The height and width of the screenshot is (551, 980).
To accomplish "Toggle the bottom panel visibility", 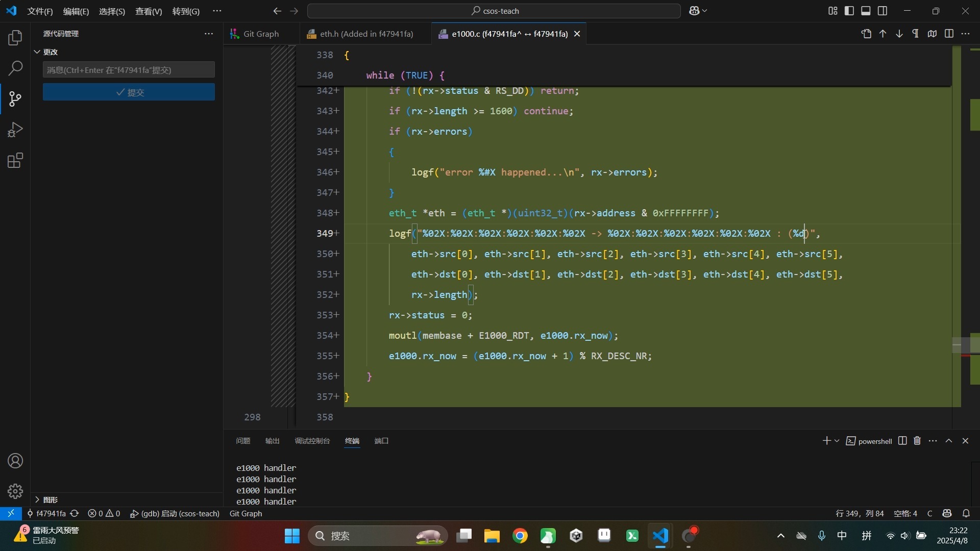I will [x=866, y=11].
